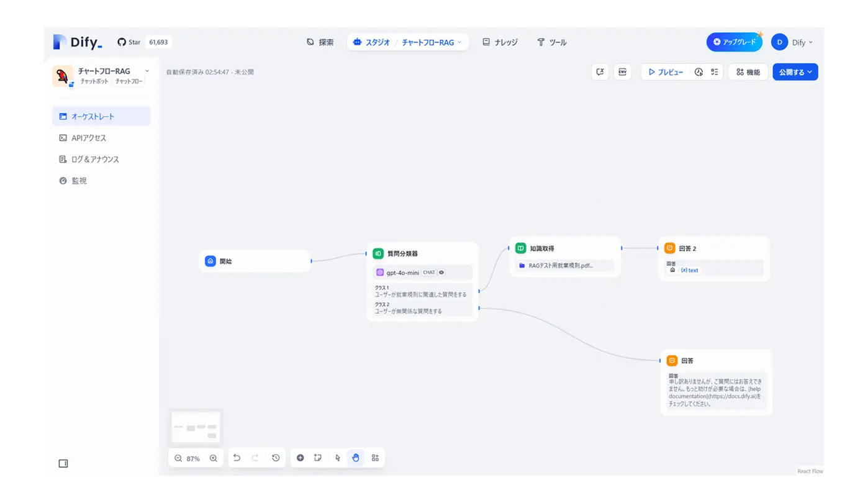
Task: Open the checklist icon next to preview
Action: 715,72
